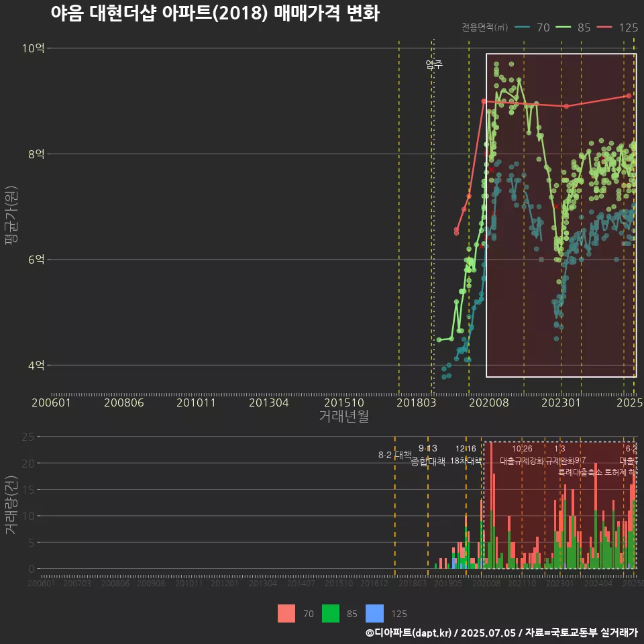Click the chart title 야음 대현더샵 아파트(2018) 매매가격 변화

point(215,13)
